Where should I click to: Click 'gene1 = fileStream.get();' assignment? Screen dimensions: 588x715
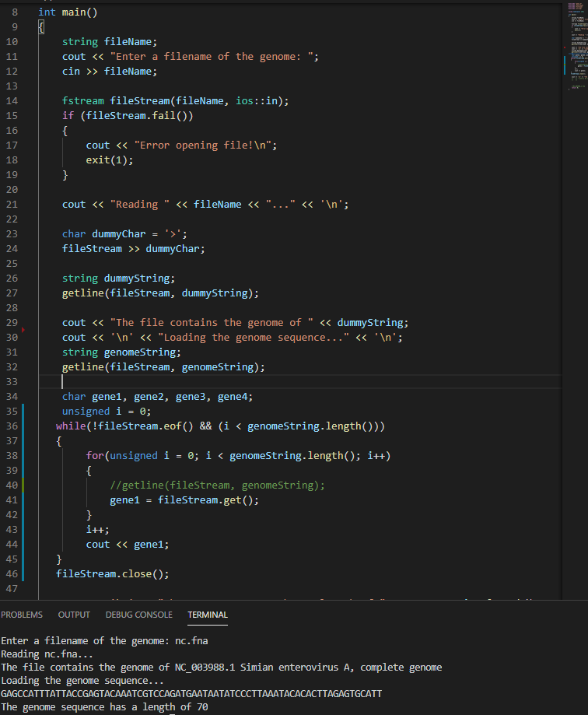pyautogui.click(x=184, y=500)
